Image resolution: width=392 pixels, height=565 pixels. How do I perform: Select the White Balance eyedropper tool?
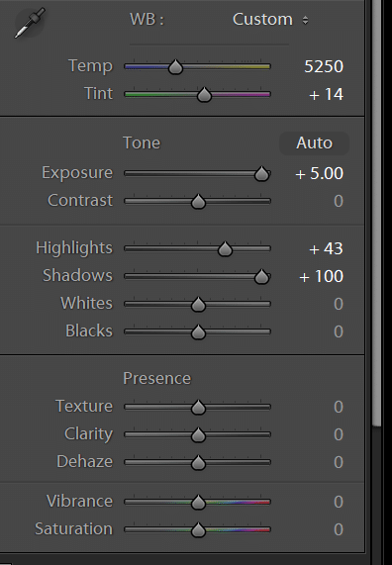pyautogui.click(x=30, y=23)
